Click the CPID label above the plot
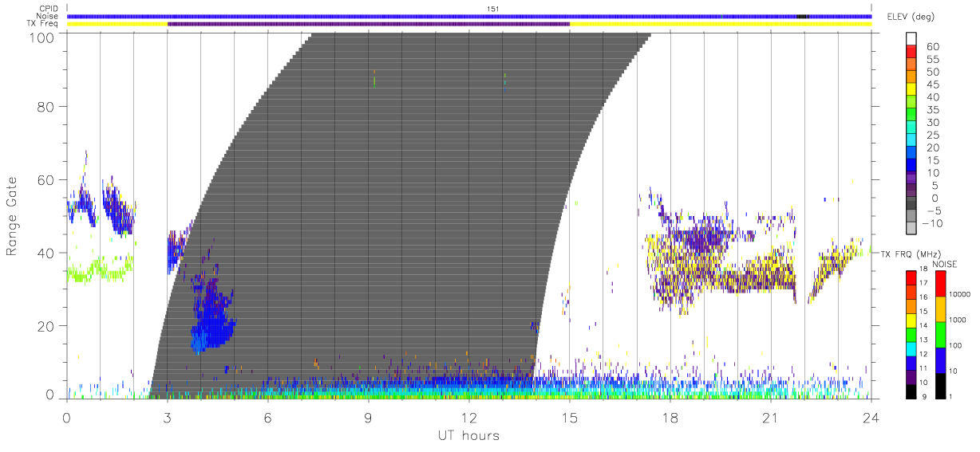Viewport: 980px width, 452px height. point(48,9)
